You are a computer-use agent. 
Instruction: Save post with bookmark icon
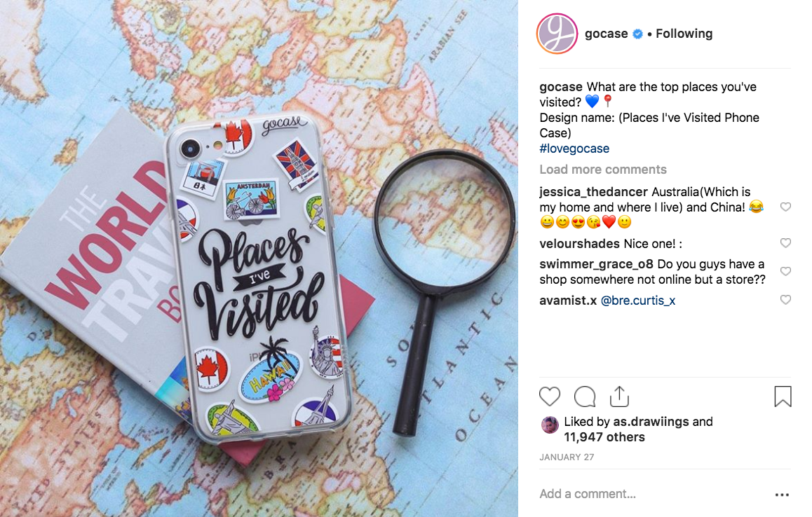[x=783, y=397]
